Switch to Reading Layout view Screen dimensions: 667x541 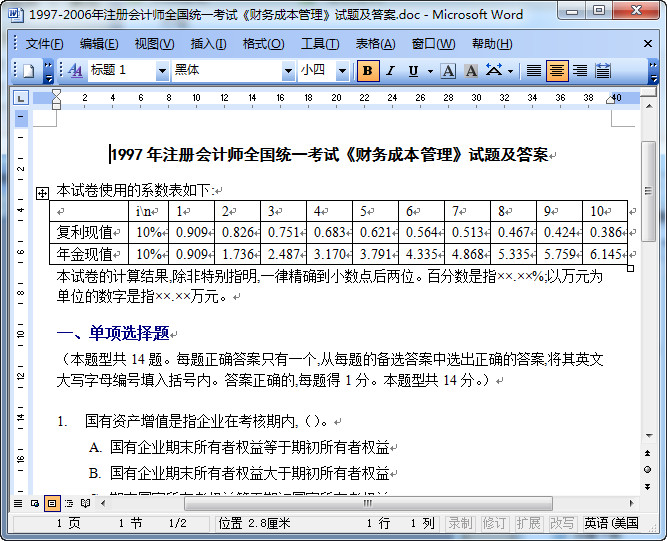pos(86,504)
